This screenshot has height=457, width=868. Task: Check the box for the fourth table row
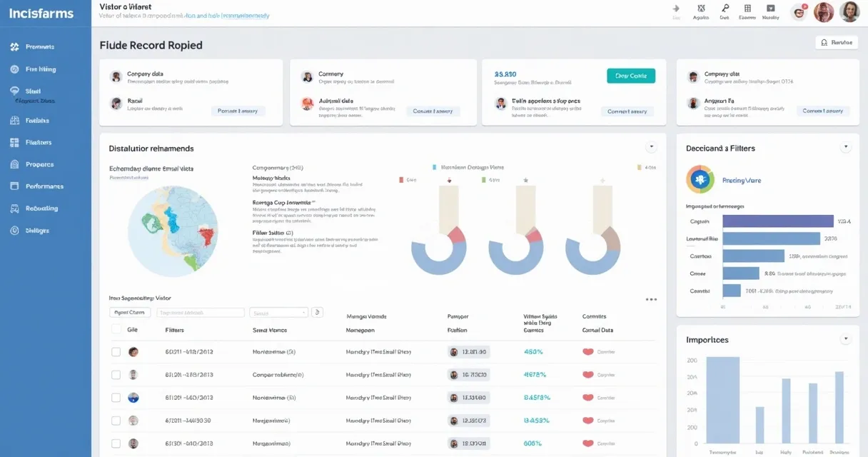point(116,421)
